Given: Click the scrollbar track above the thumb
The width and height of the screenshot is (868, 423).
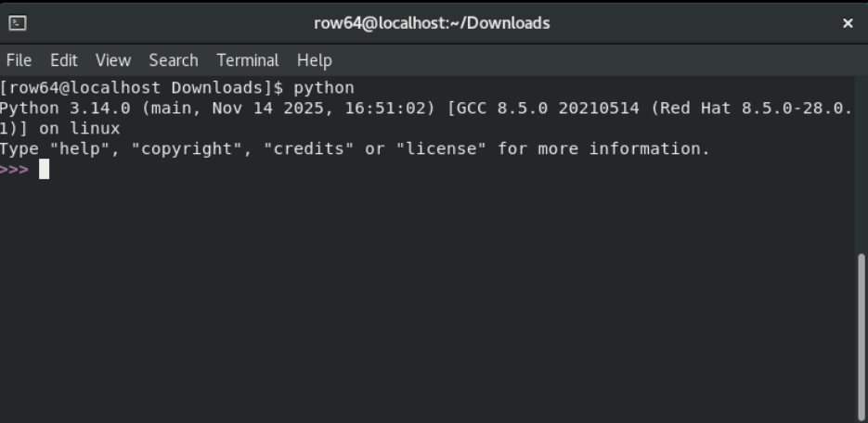Looking at the screenshot, I should (861, 158).
